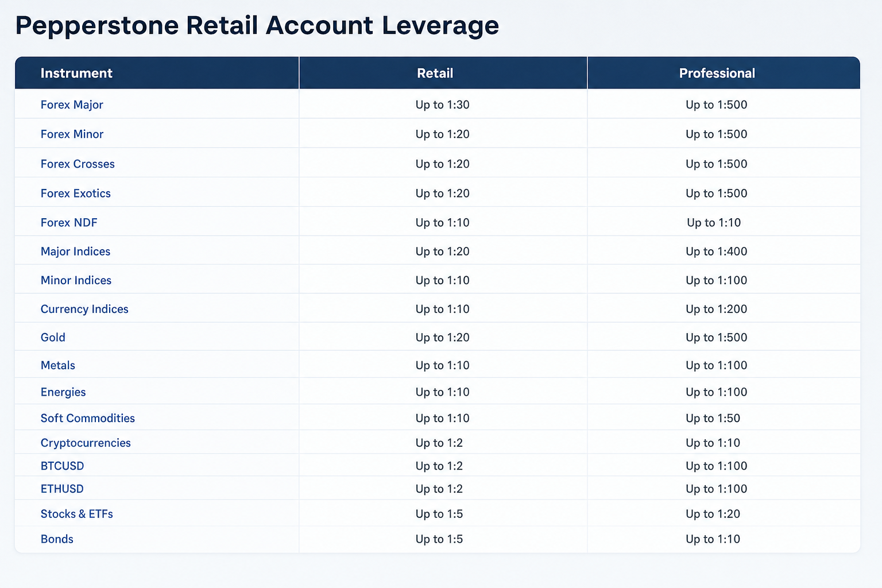Click the Metals professional leverage value

tap(717, 365)
